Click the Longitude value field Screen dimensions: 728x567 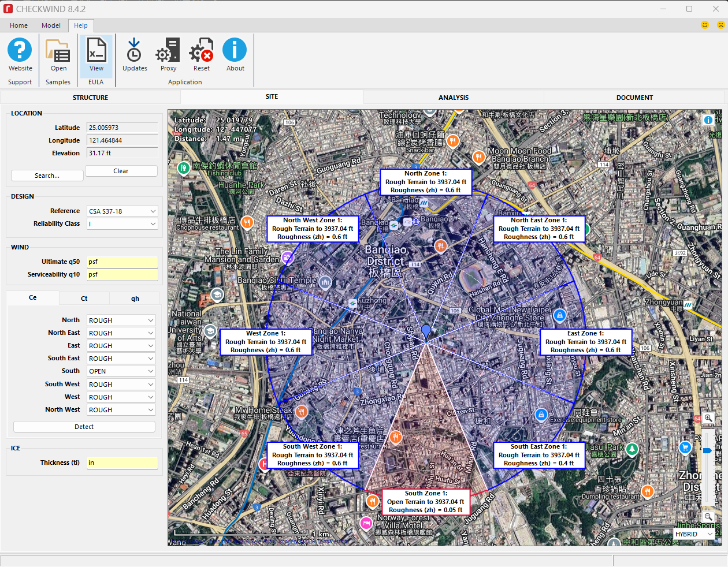[x=122, y=140]
